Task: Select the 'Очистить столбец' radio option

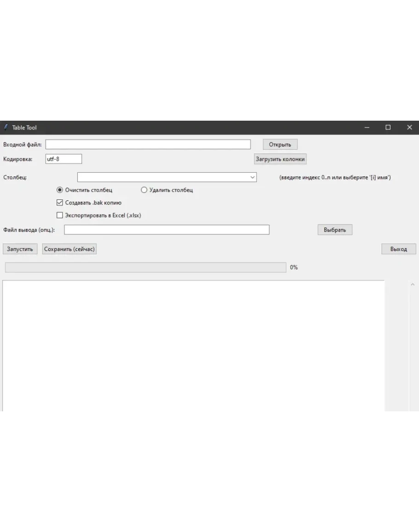Action: pyautogui.click(x=60, y=190)
